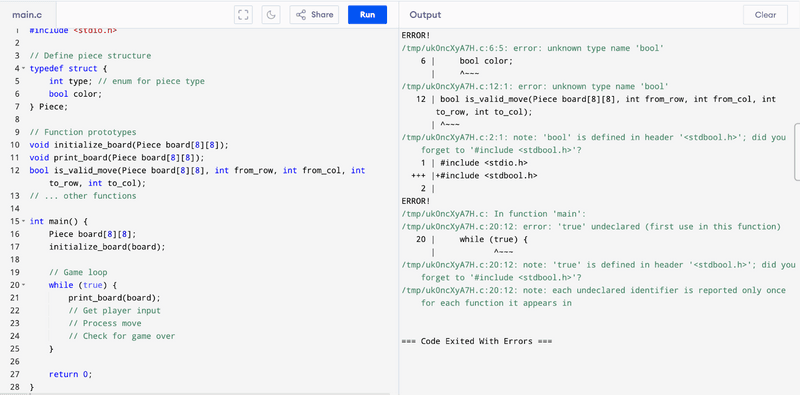Clear the output panel
The height and width of the screenshot is (395, 800).
pyautogui.click(x=765, y=15)
